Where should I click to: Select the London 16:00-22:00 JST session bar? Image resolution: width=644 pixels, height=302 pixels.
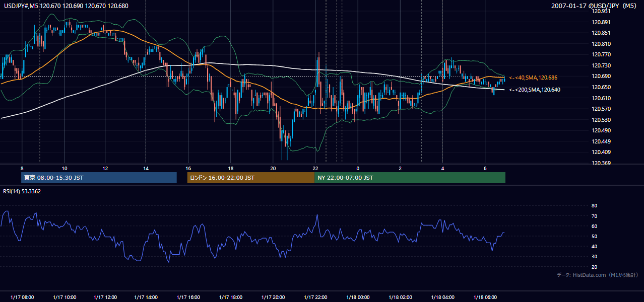click(250, 178)
